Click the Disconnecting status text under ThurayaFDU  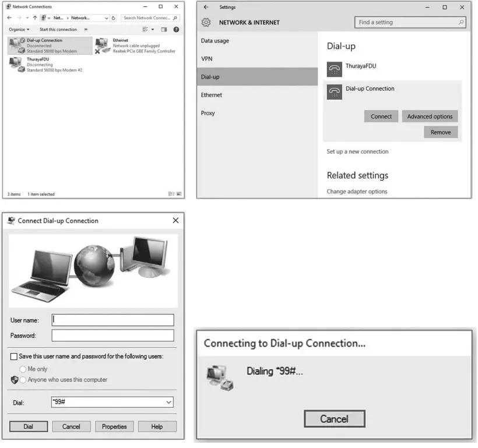pyautogui.click(x=40, y=65)
